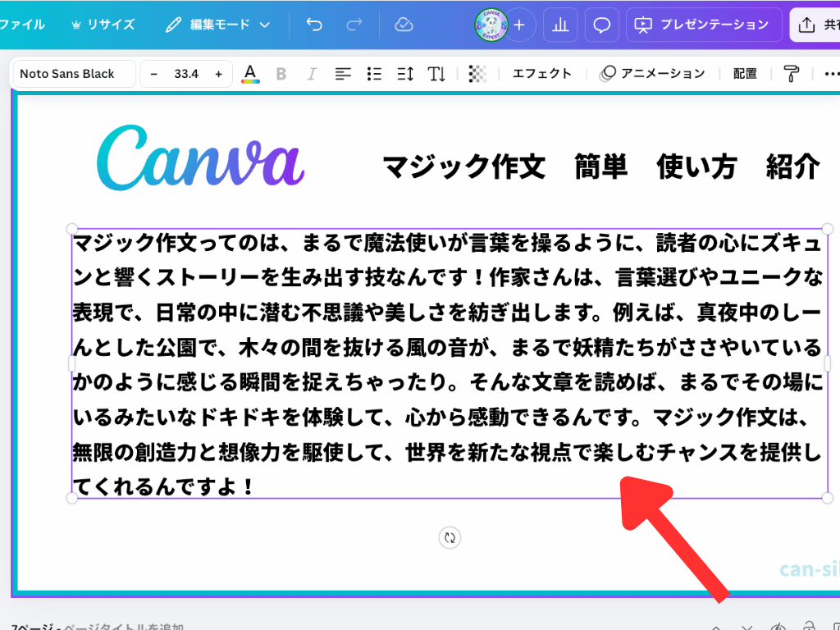Screen dimensions: 840x630
Task: Open the analytics bar chart icon
Action: tap(560, 25)
